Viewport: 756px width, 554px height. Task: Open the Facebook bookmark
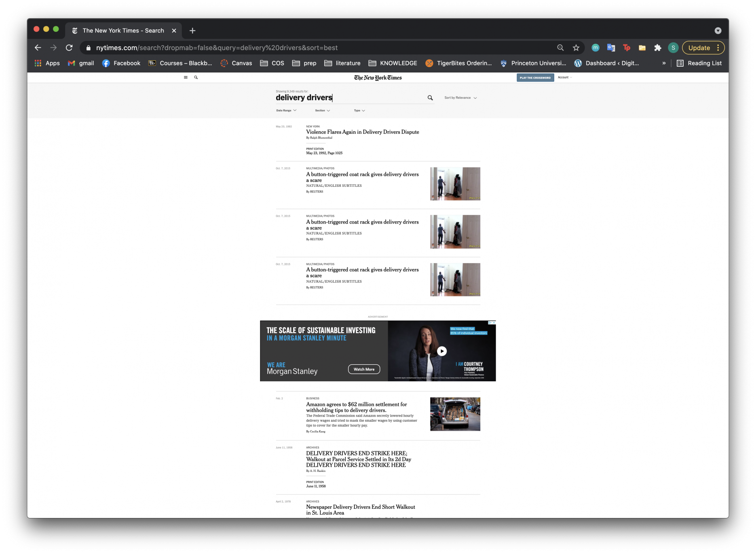121,63
